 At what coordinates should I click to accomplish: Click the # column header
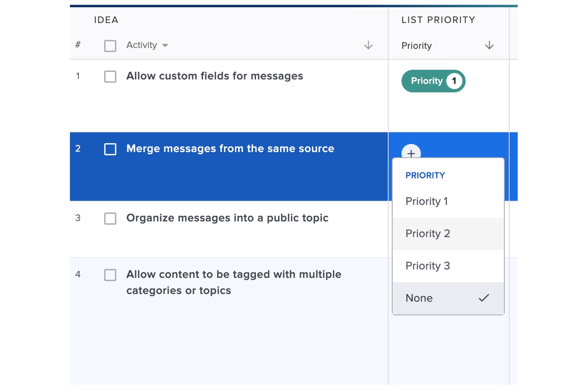point(78,44)
